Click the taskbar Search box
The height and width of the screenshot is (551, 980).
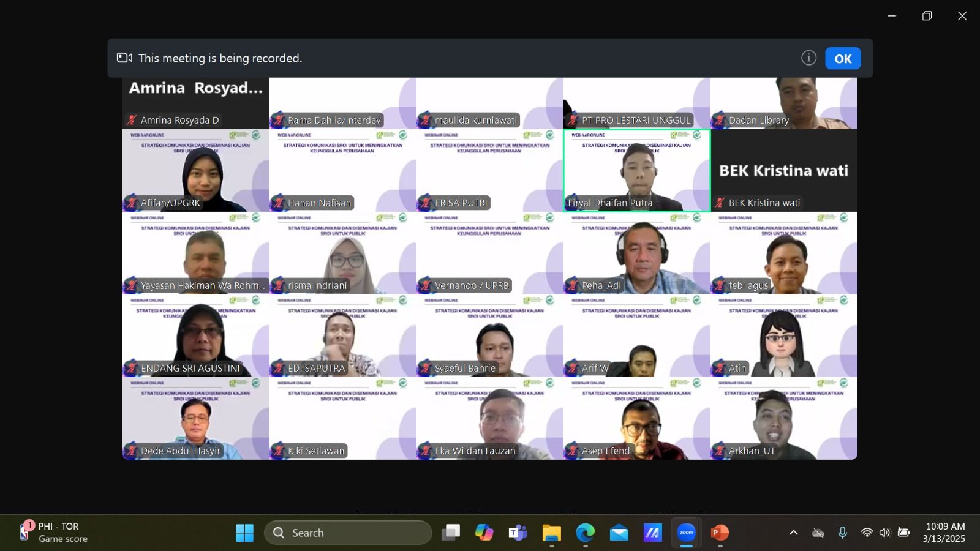point(348,533)
